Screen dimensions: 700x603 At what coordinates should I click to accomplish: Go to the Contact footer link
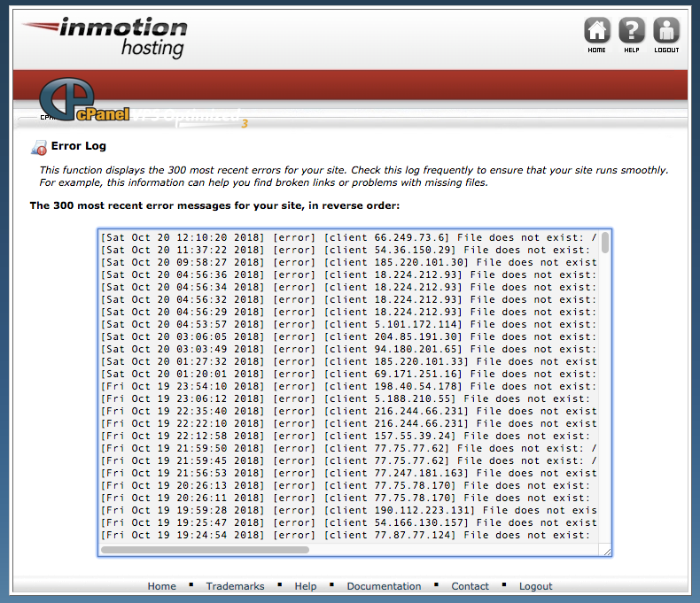pos(470,586)
